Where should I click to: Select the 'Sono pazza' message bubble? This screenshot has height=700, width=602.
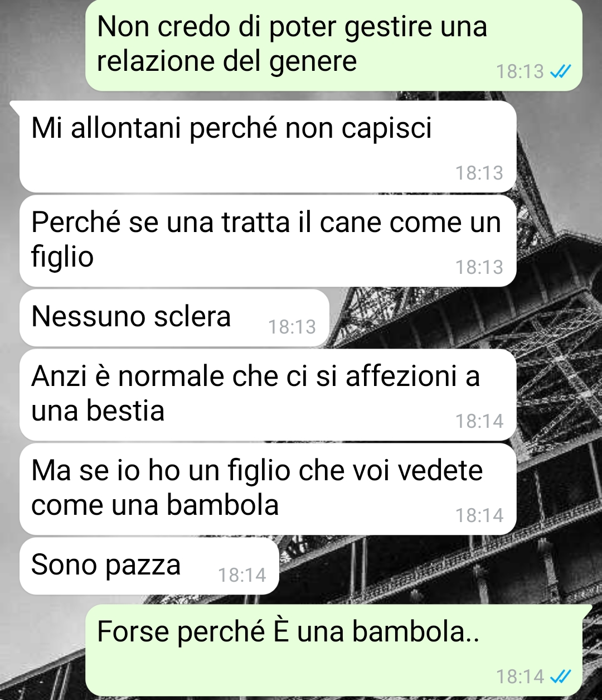(x=149, y=566)
